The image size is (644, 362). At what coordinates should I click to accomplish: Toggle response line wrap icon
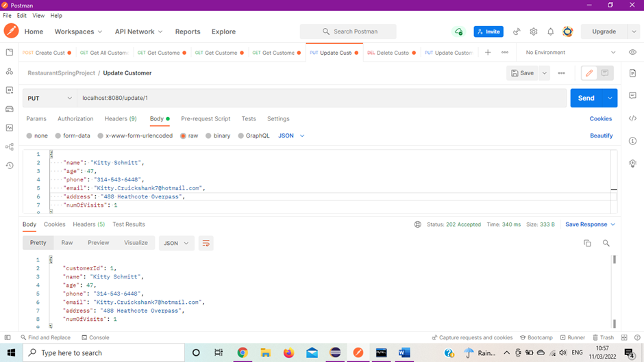pos(206,244)
